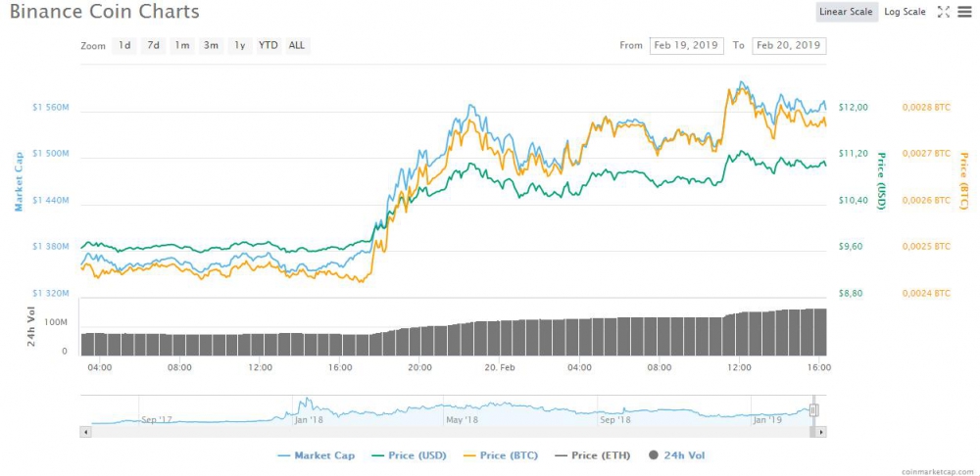Click the $1 500M market cap label

point(50,154)
